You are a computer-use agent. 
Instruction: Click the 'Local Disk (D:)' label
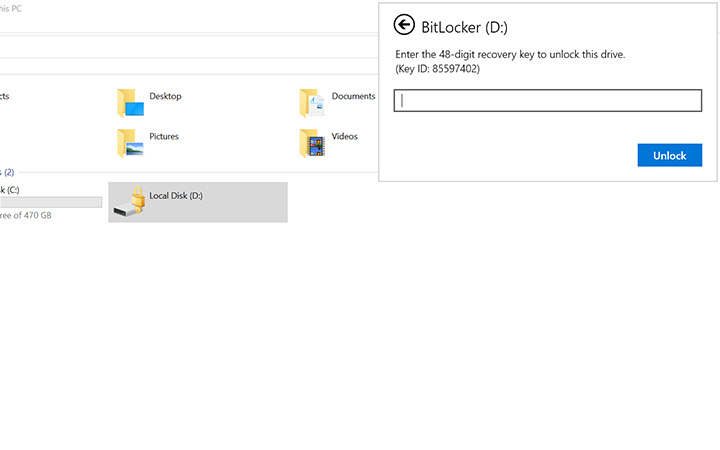pos(176,196)
